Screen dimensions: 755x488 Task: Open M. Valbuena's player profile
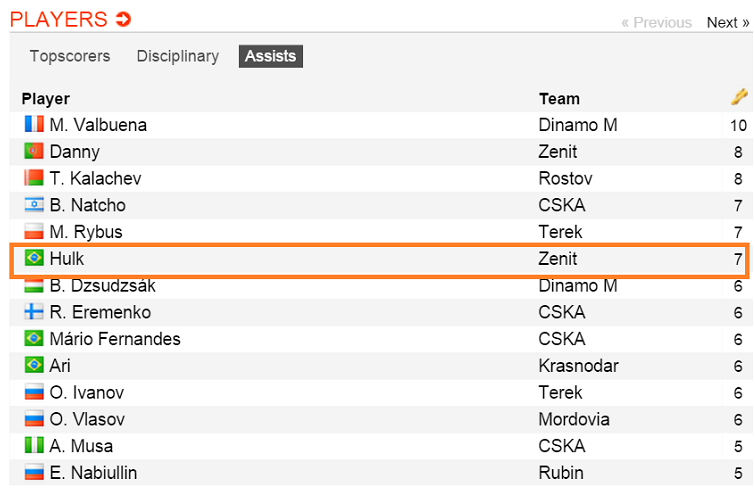(x=98, y=125)
